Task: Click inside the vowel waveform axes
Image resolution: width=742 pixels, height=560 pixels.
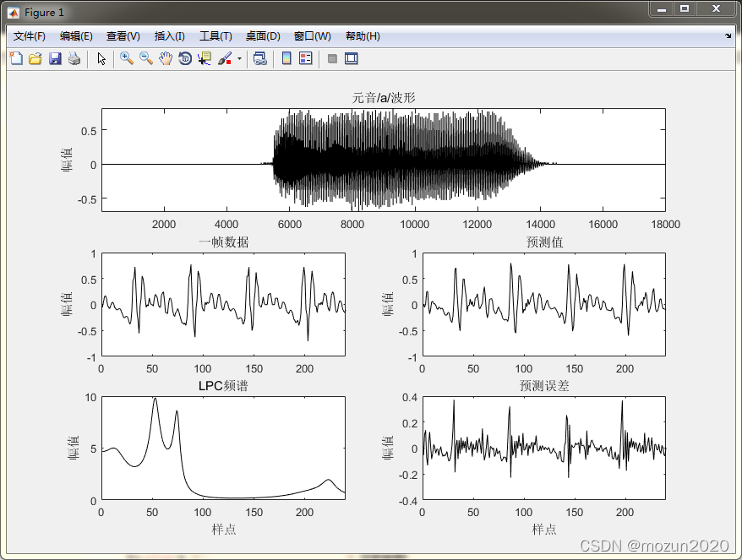Action: pyautogui.click(x=384, y=160)
